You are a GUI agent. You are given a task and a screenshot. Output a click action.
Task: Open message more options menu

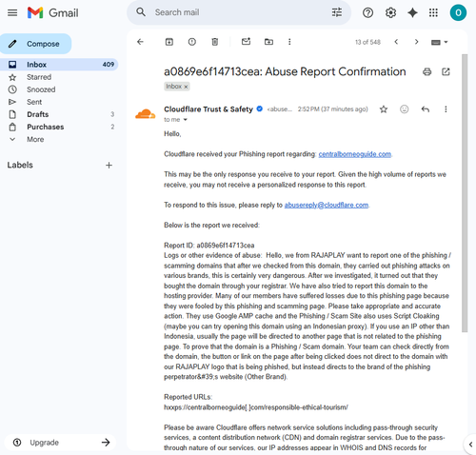click(x=446, y=109)
